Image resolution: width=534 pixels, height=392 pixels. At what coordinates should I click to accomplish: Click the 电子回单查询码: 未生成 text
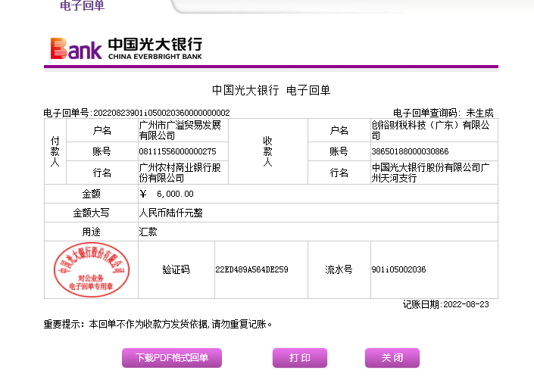443,113
